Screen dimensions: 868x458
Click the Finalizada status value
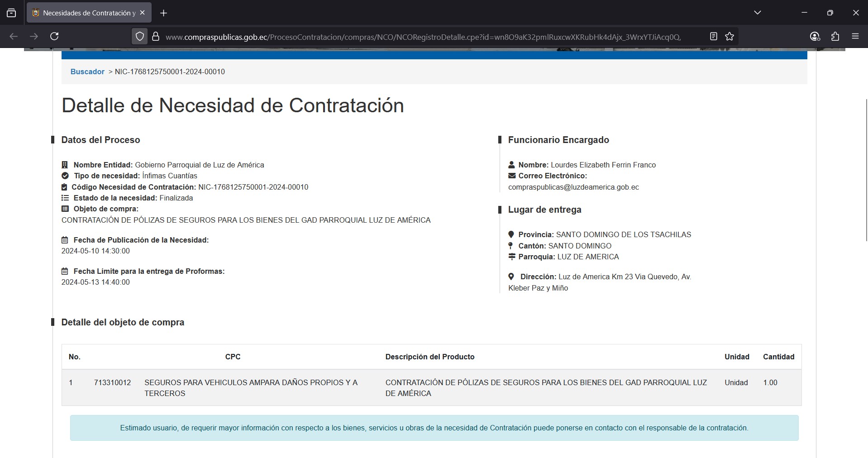(176, 198)
